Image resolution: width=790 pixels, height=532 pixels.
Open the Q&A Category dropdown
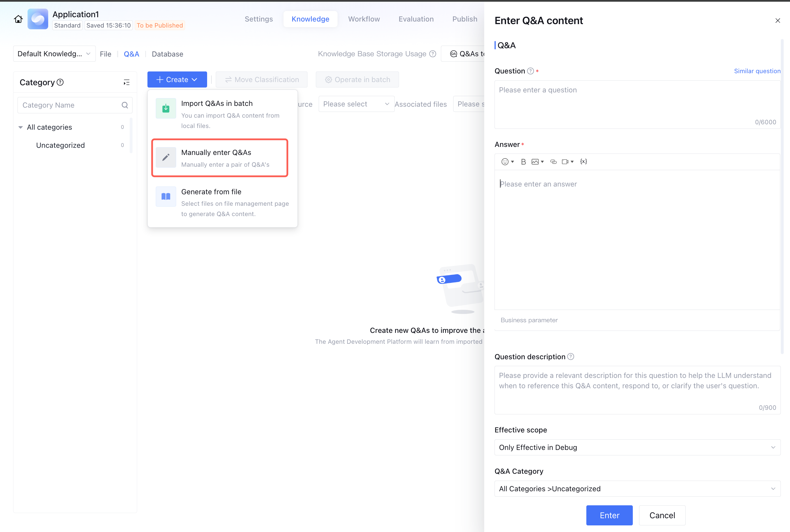(x=637, y=489)
